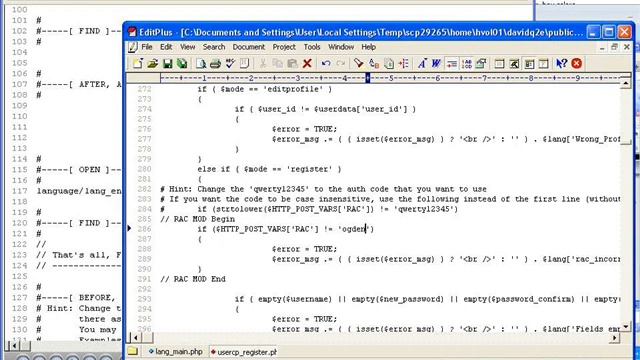
Task: Click the current-line arrow marker at line 286
Action: pos(129,229)
